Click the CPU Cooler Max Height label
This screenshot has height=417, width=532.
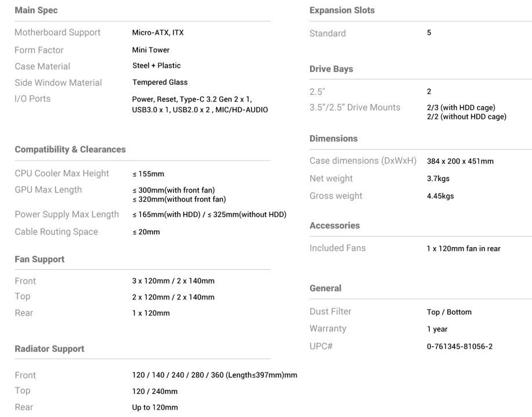coord(61,173)
